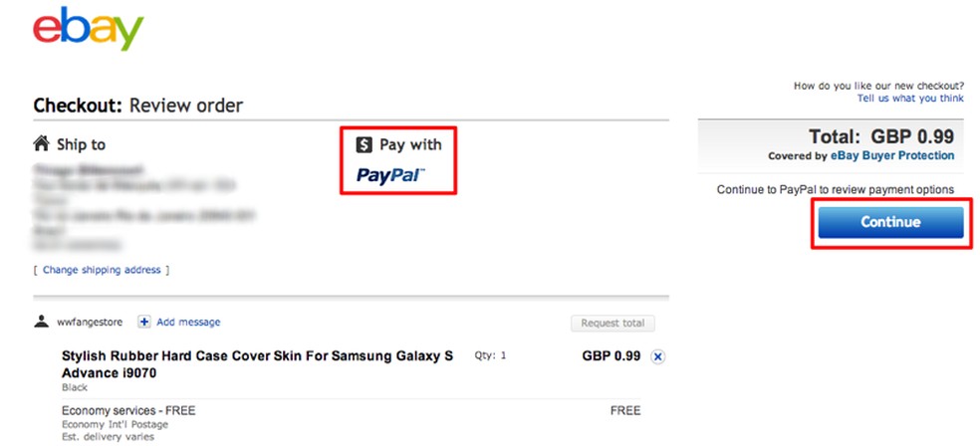Click the plus icon for Add message
Viewport: 980px width, 447px height.
click(144, 322)
